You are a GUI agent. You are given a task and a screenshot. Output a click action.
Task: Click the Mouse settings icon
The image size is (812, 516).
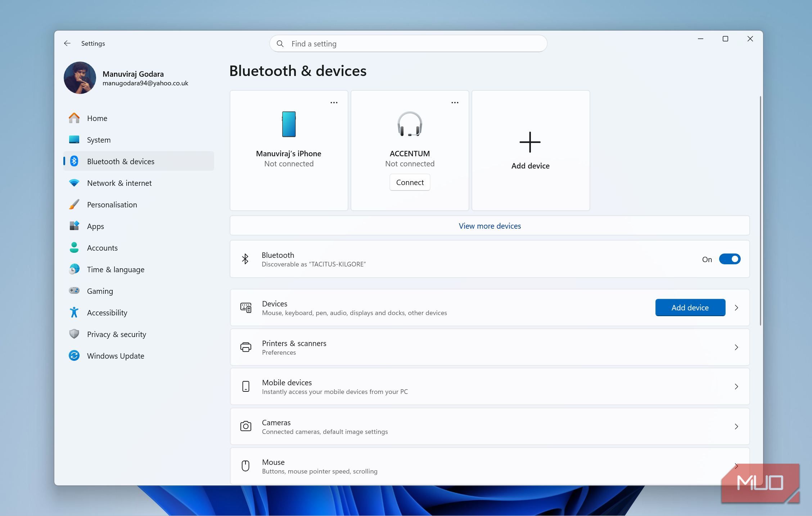click(x=245, y=466)
